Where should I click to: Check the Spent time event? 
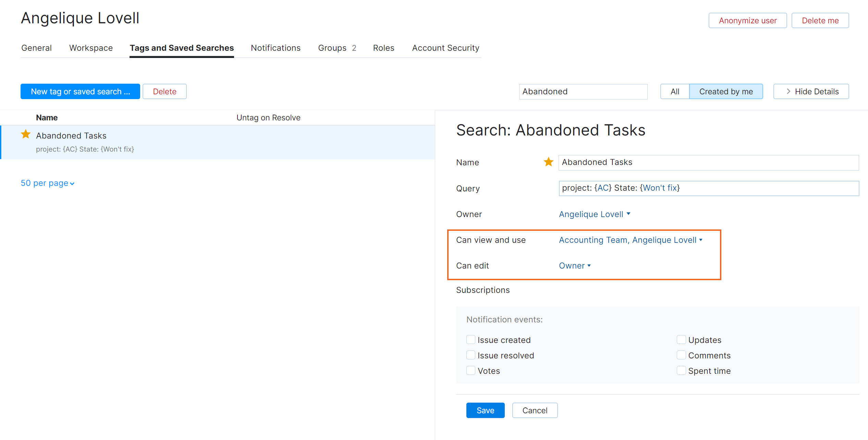(681, 370)
